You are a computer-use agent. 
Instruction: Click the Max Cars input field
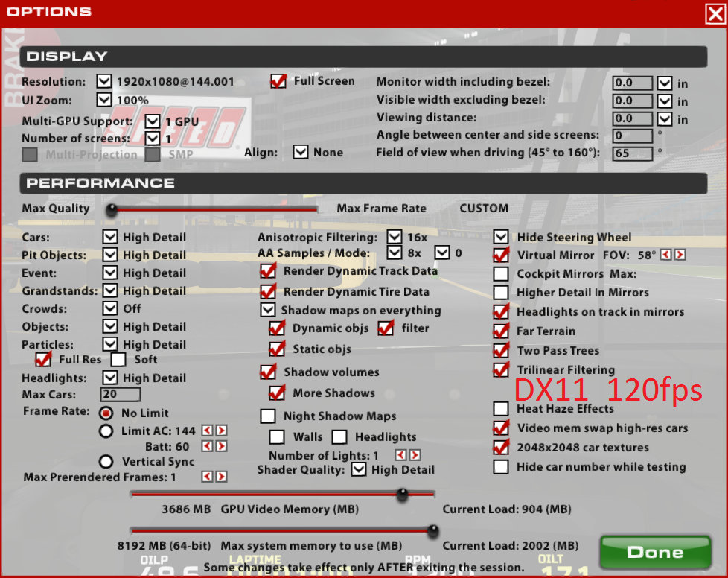(x=120, y=395)
